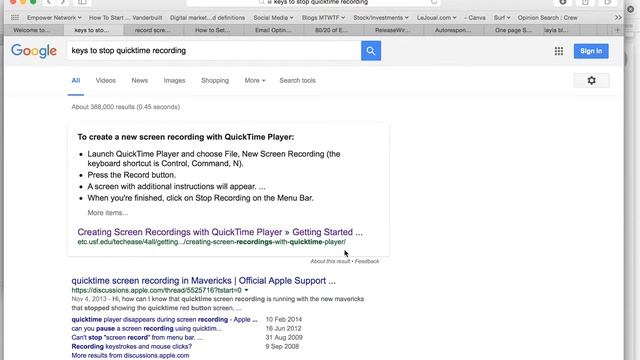Select the Videos search filter
Viewport: 640px width, 360px height.
point(106,80)
